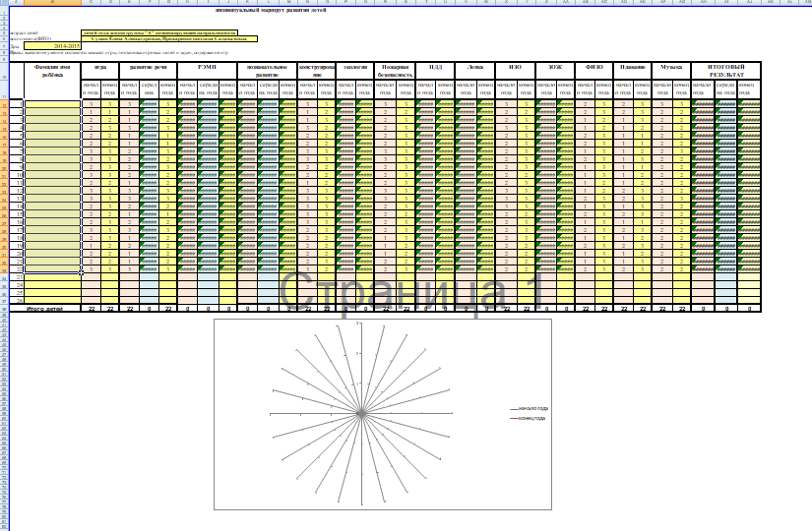Click the 'РЭМП' column header cell

click(207, 67)
